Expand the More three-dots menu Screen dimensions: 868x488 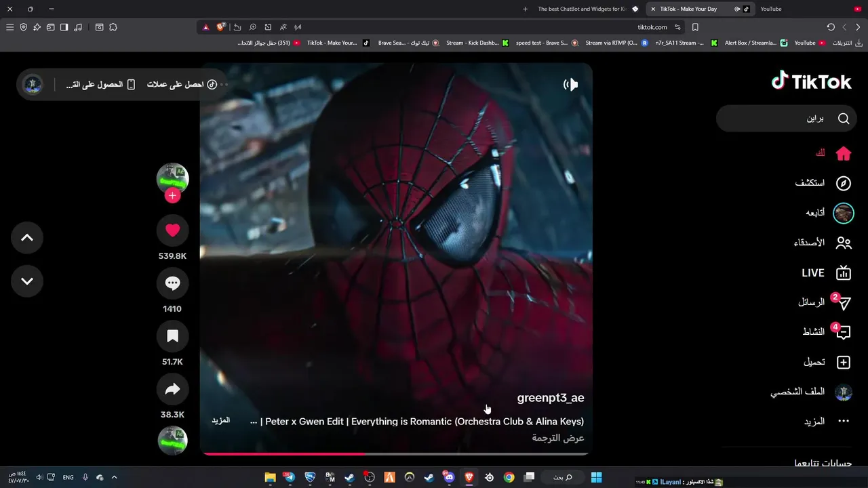[x=827, y=422]
